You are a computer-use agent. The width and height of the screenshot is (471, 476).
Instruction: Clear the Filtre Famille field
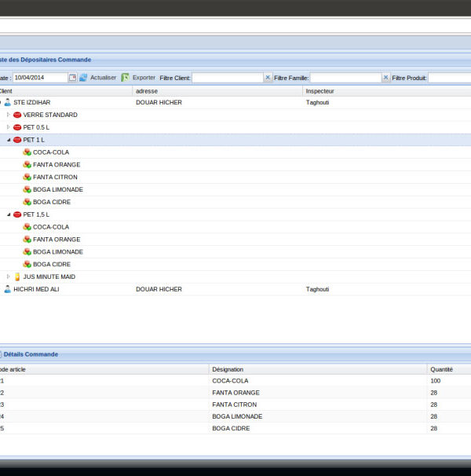pyautogui.click(x=385, y=78)
